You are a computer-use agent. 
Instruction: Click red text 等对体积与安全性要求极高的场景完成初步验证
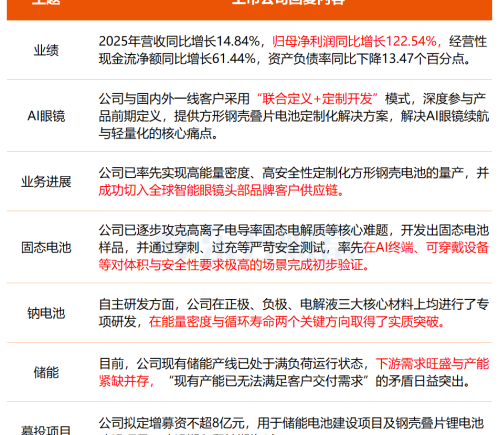(x=231, y=265)
